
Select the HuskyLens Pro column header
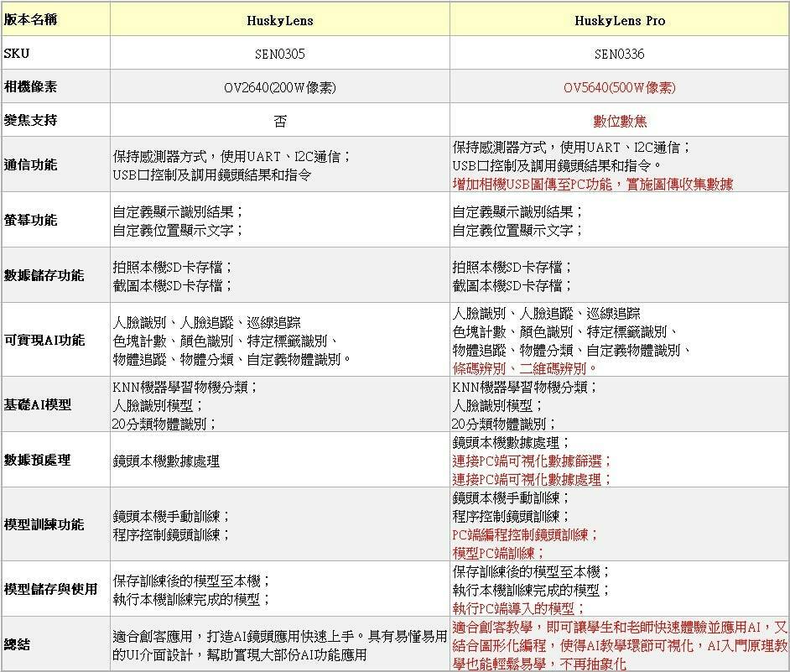620,18
